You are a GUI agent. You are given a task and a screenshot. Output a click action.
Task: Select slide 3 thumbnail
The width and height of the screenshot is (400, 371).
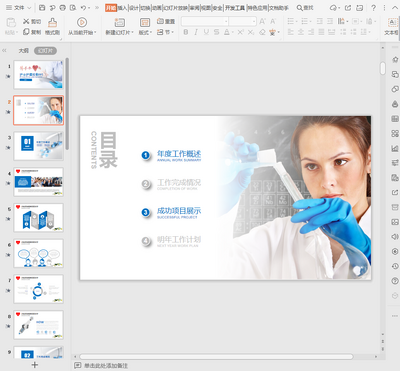(38, 146)
